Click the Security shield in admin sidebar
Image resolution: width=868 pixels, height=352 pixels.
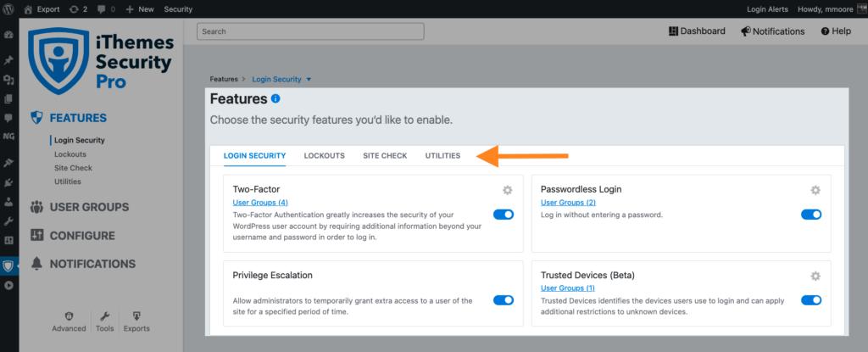(x=8, y=266)
